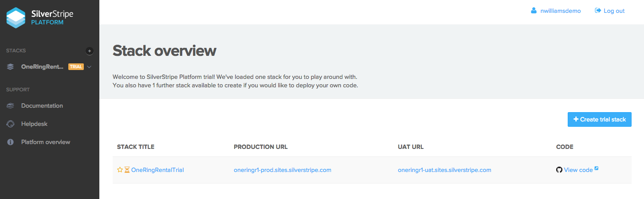
Task: Click the STACK TITLE column header
Action: click(136, 147)
